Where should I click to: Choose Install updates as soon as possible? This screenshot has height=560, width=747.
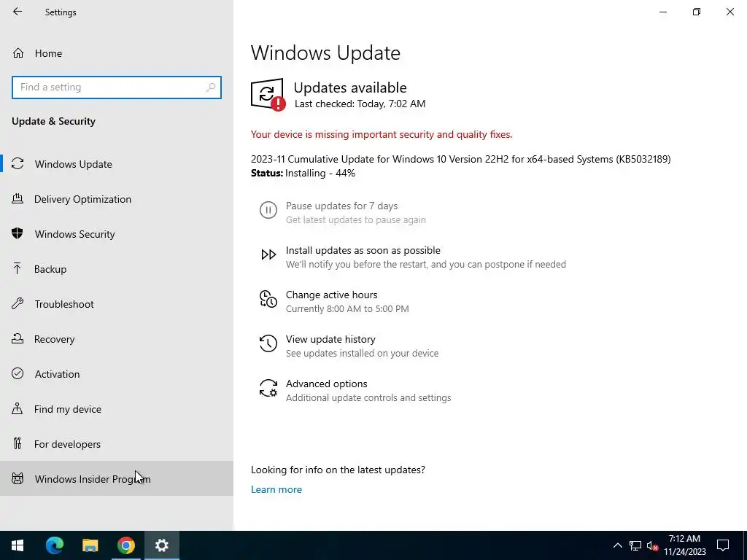click(363, 250)
